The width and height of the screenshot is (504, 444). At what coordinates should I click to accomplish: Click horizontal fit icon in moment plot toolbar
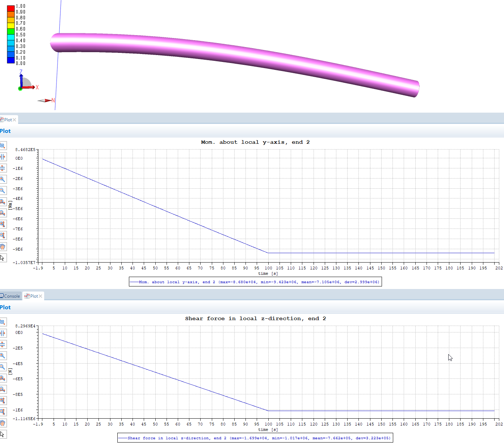click(3, 157)
